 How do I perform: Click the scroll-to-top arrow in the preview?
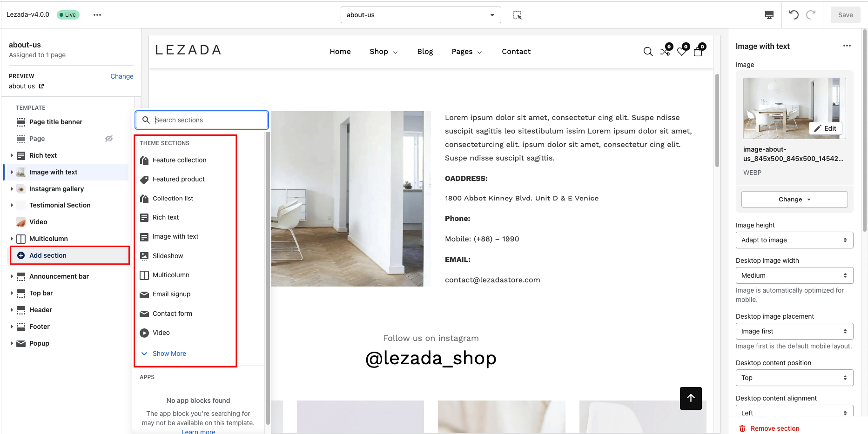click(x=691, y=398)
